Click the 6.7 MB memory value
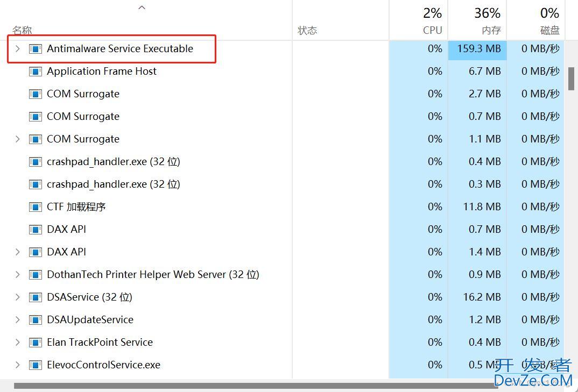Screen dimensions: 578x392 484,71
